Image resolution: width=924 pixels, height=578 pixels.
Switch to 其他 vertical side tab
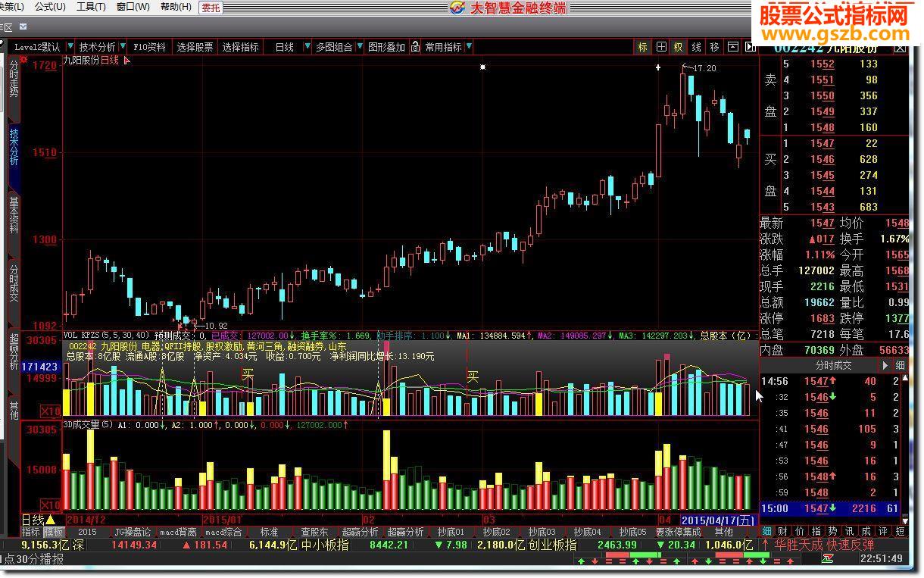click(x=14, y=410)
